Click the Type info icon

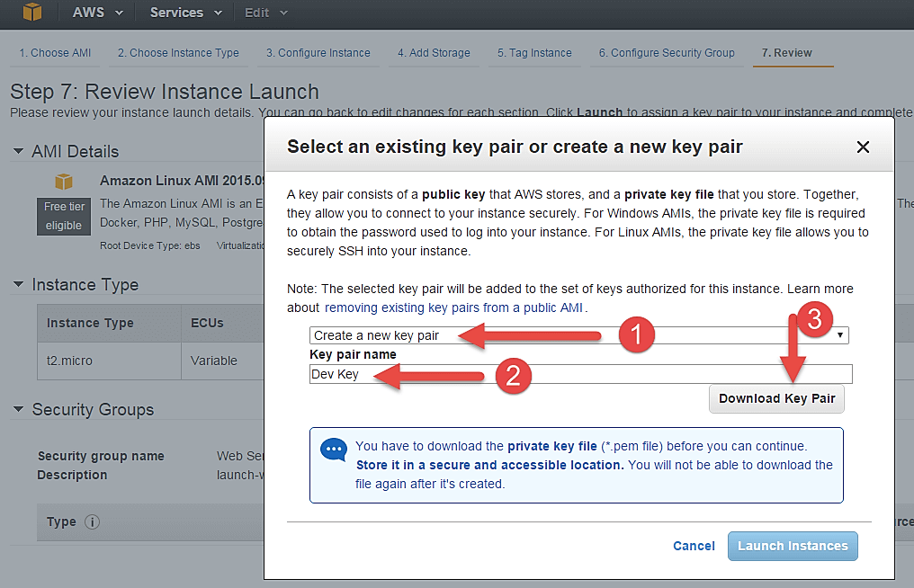pos(92,521)
